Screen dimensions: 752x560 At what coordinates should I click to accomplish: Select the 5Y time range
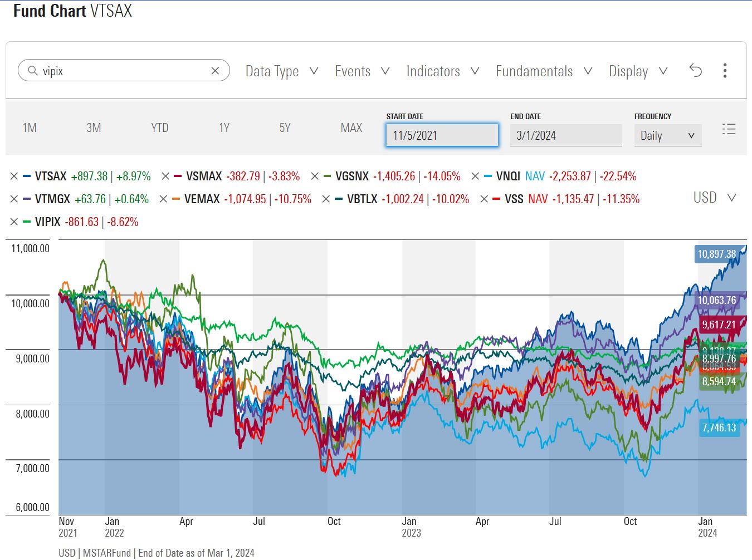coord(285,128)
